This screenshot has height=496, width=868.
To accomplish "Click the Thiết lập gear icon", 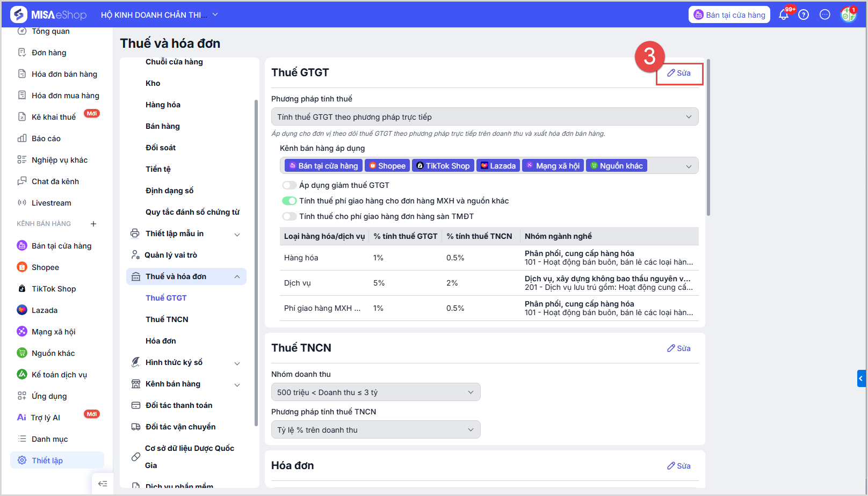I will tap(22, 461).
